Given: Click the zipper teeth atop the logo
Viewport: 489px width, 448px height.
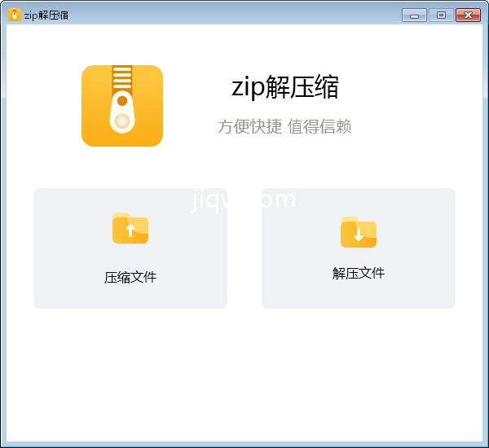Looking at the screenshot, I should (x=122, y=79).
